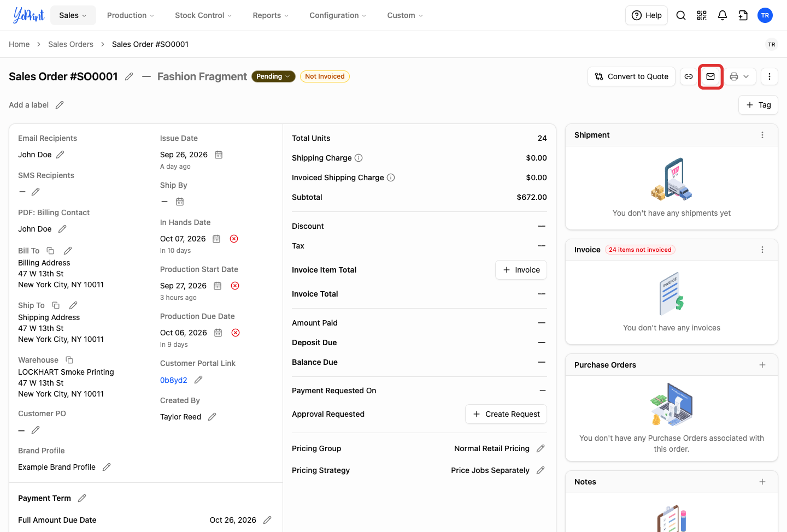Open the Configuration menu

click(x=338, y=15)
